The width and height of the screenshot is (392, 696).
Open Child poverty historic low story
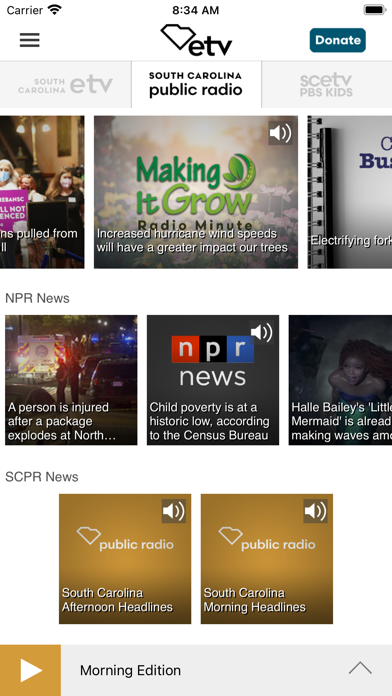[x=213, y=380]
